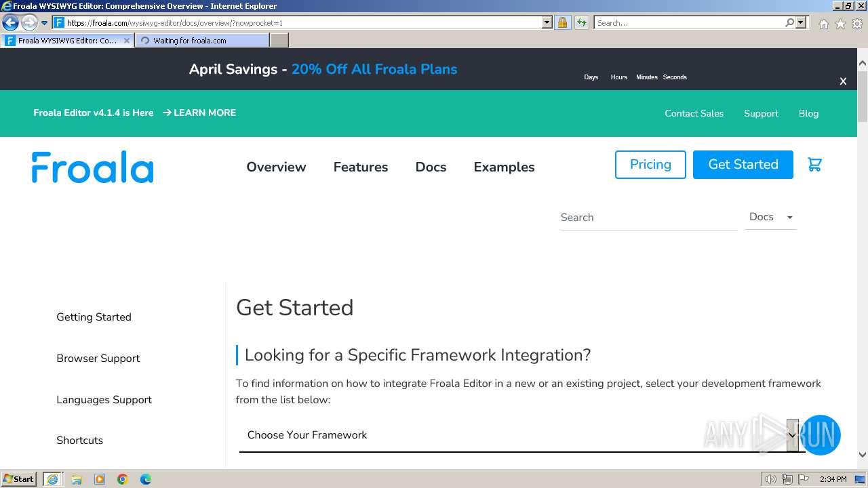
Task: Open Getting Started in the sidebar
Action: coord(94,317)
